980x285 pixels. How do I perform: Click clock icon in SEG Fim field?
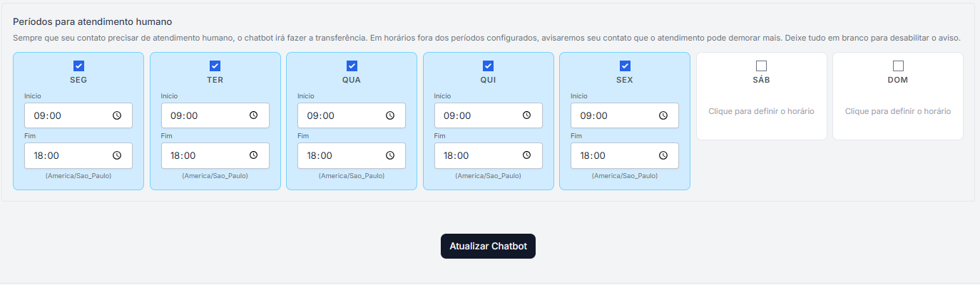tap(117, 155)
